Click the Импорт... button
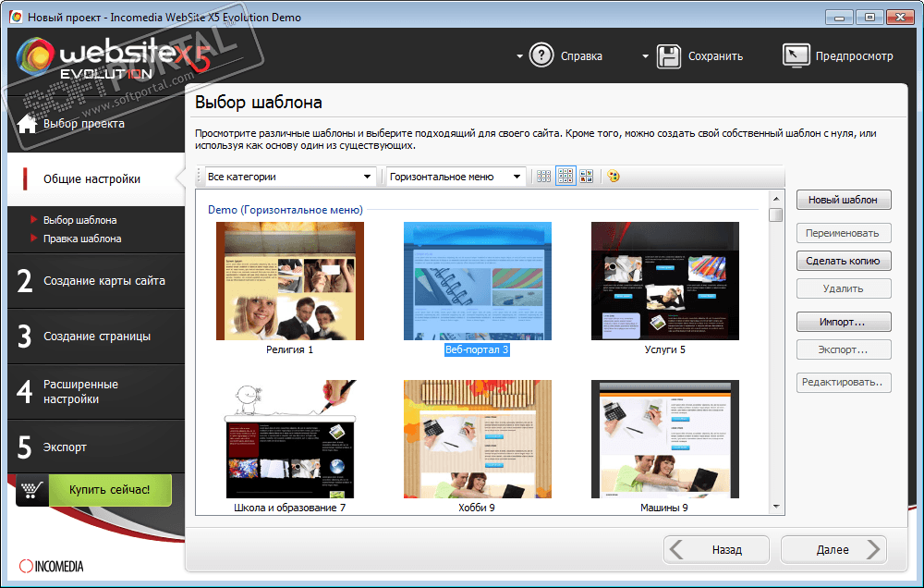Screen dimensions: 924x588 [x=844, y=322]
